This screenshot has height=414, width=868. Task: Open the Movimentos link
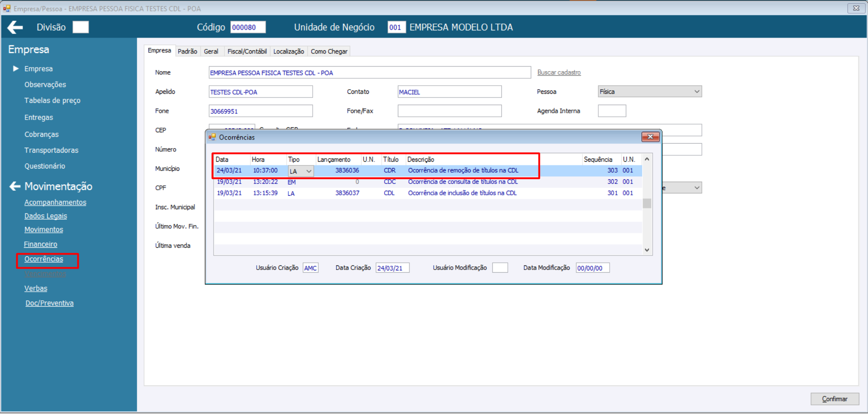point(44,230)
